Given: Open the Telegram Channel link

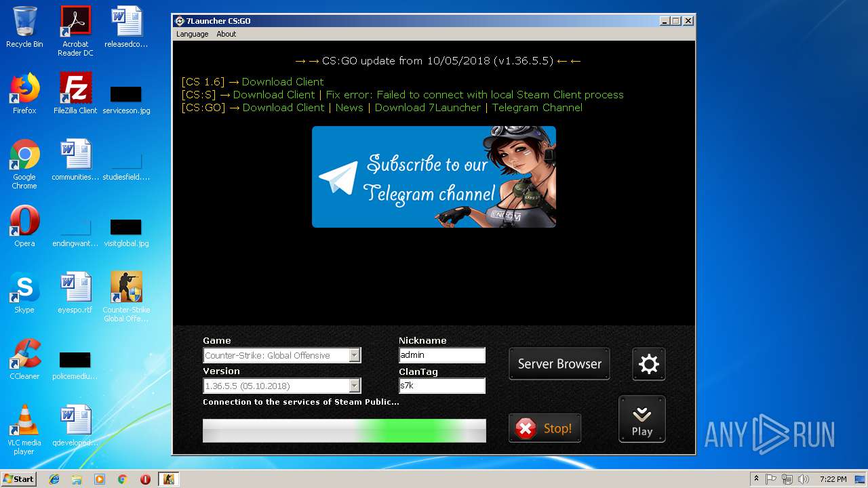Looking at the screenshot, I should click(x=537, y=108).
